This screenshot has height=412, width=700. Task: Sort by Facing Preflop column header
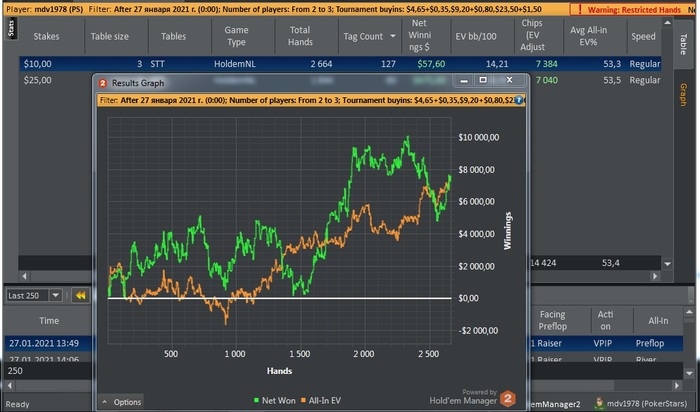point(553,320)
